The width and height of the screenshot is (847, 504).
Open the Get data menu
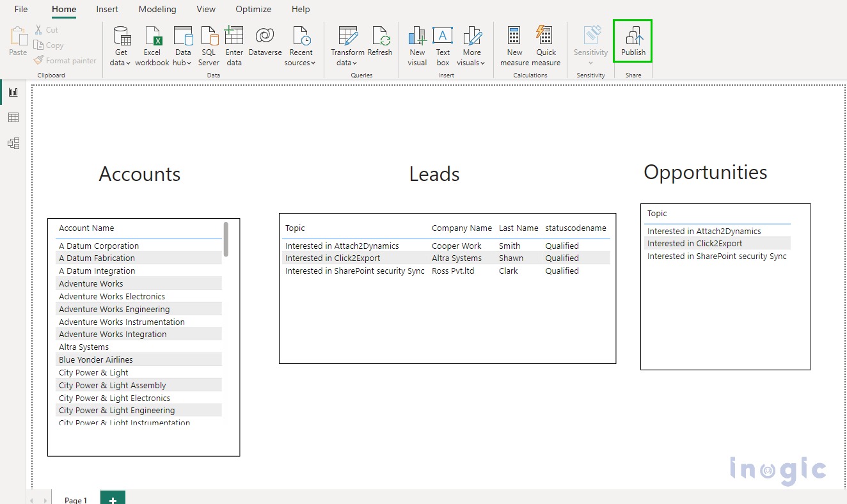coord(120,46)
